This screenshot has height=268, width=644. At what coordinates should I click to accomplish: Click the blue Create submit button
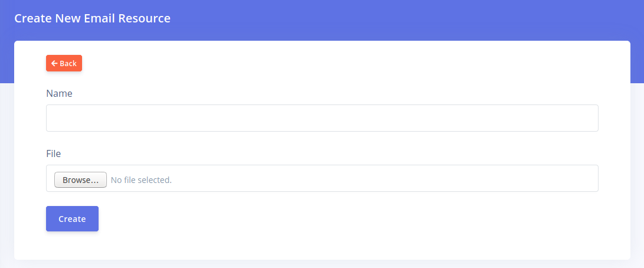[x=72, y=218]
